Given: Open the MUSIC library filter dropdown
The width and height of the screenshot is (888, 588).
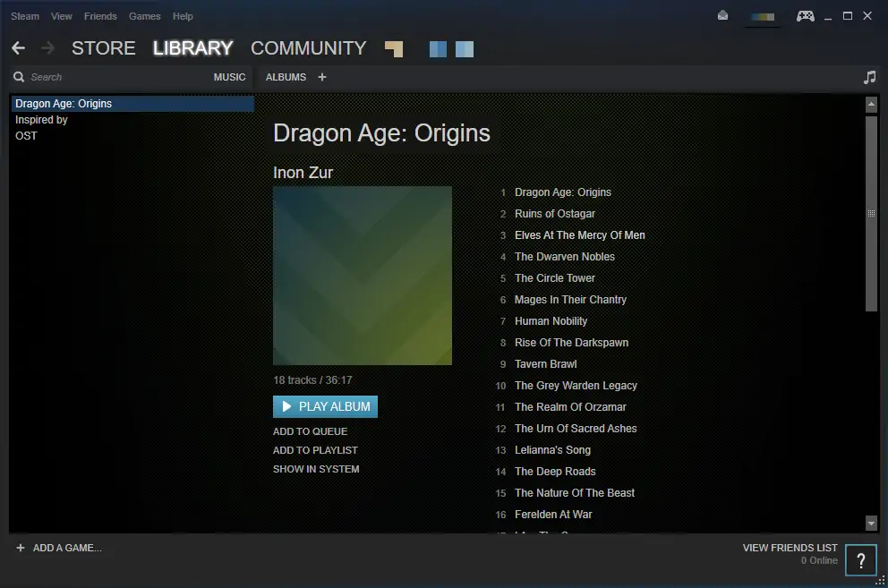Looking at the screenshot, I should (229, 77).
